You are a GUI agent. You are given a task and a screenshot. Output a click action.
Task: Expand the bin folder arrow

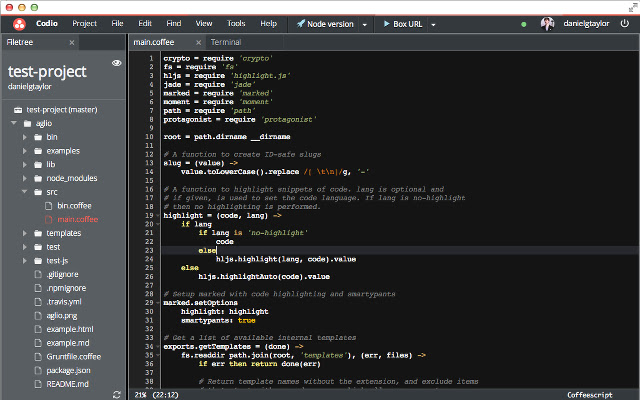(24, 137)
